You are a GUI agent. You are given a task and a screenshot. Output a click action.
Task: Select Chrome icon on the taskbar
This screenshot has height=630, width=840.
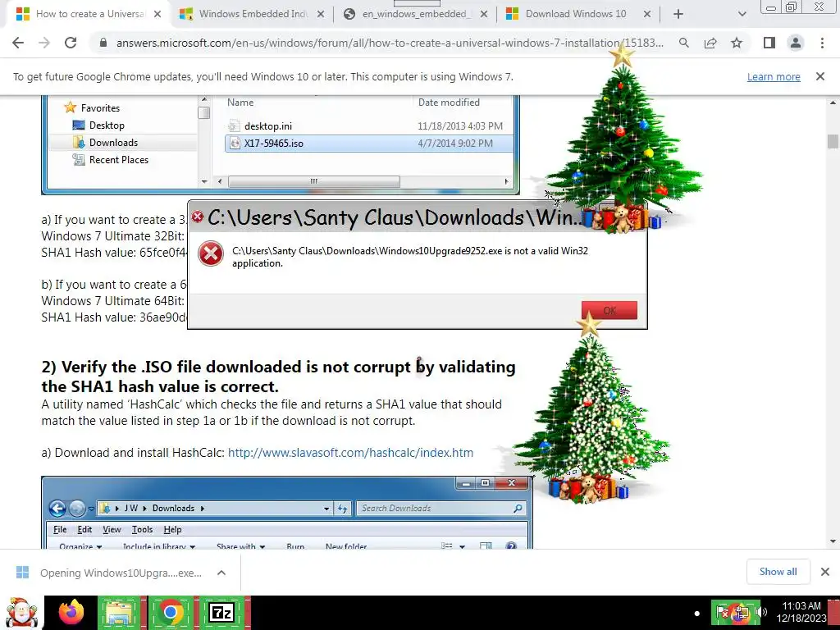[x=171, y=613]
